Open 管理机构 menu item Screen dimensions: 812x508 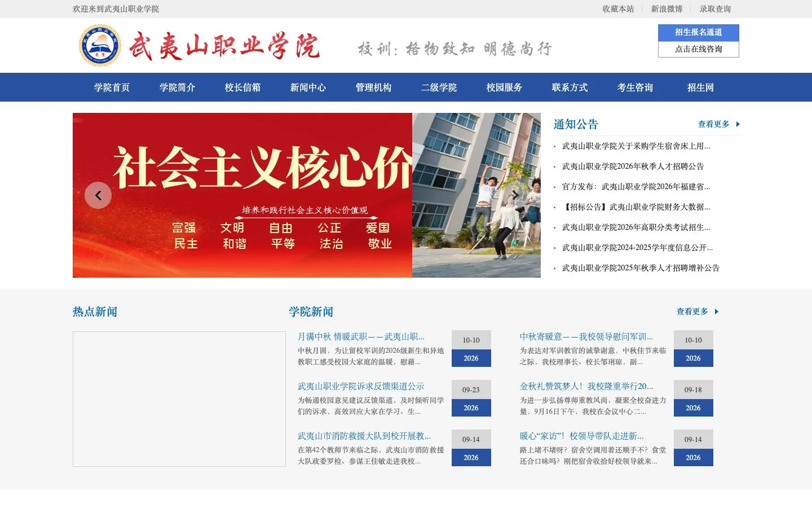pyautogui.click(x=373, y=87)
